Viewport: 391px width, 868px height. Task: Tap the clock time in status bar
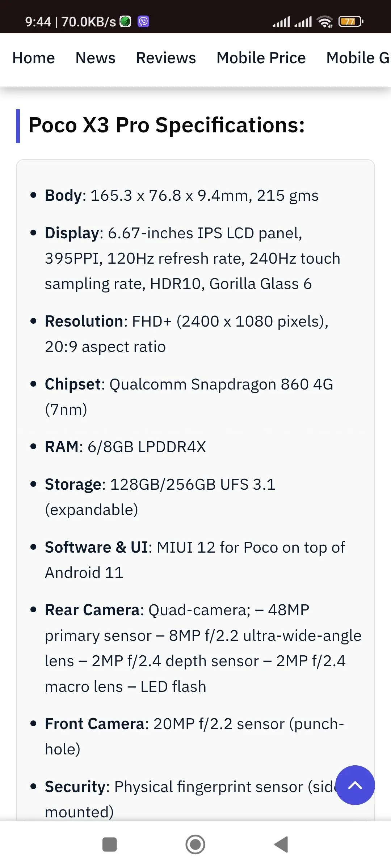[x=38, y=22]
